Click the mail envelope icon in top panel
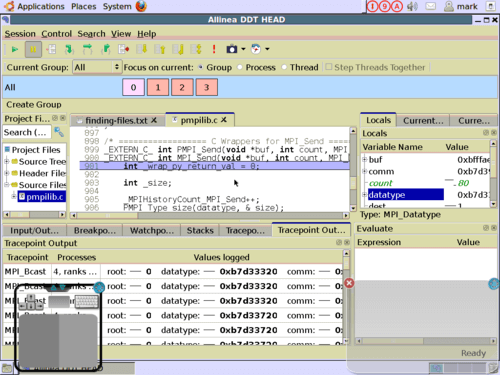500x375 pixels. (x=431, y=6)
